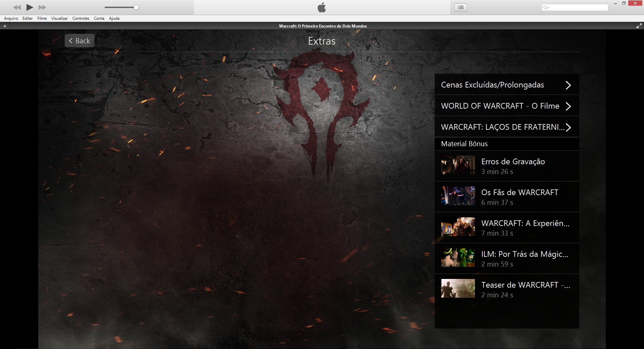Expand WARCRAFT: LAÇOS DE FRATERNI... chevron
Viewport: 644px width, 349px height.
click(x=568, y=127)
